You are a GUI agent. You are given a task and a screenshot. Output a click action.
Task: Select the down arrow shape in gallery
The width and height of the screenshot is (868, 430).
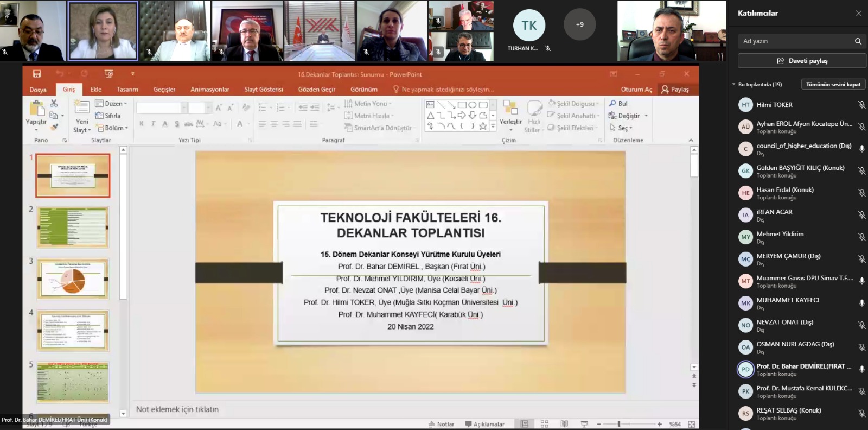(x=473, y=115)
